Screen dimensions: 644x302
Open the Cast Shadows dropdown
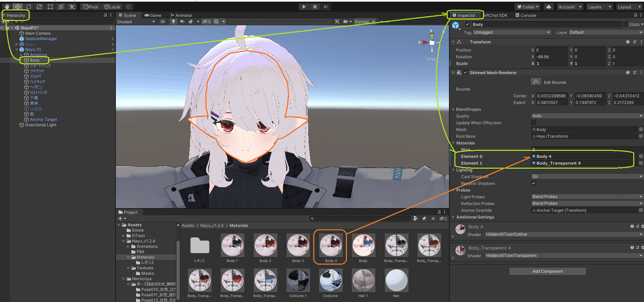pyautogui.click(x=587, y=176)
